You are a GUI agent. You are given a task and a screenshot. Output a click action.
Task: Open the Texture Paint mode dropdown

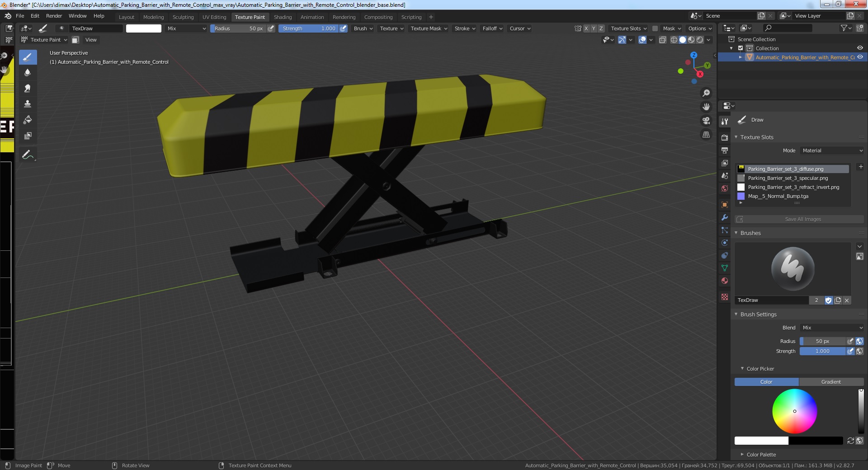pyautogui.click(x=44, y=40)
